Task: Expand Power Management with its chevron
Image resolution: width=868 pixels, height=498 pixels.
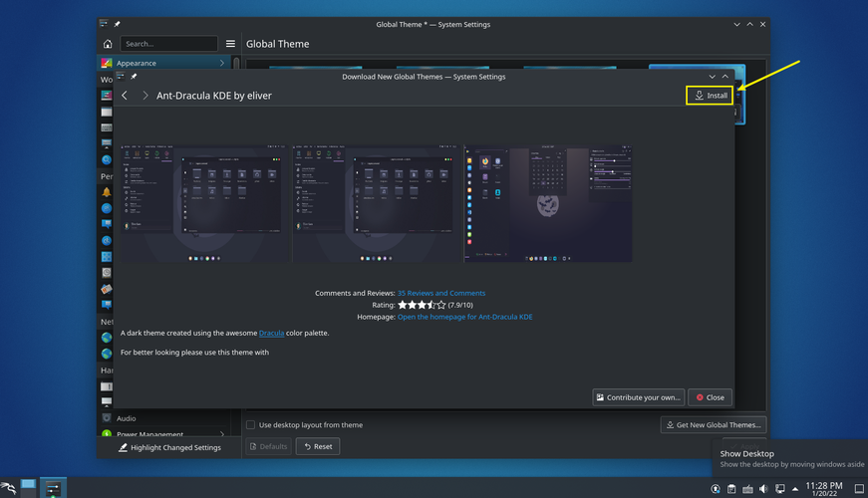Action: pyautogui.click(x=222, y=434)
